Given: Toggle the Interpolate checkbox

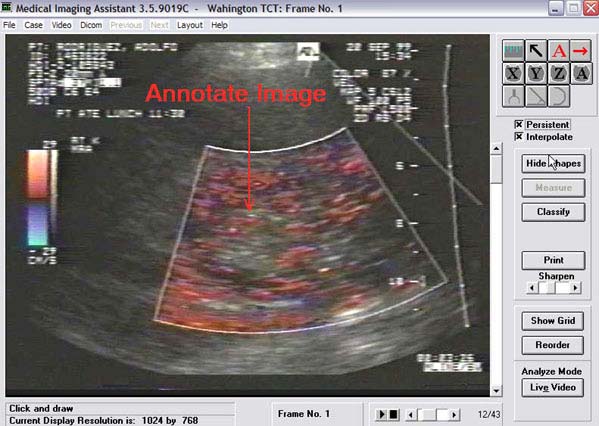Looking at the screenshot, I should click(x=518, y=136).
